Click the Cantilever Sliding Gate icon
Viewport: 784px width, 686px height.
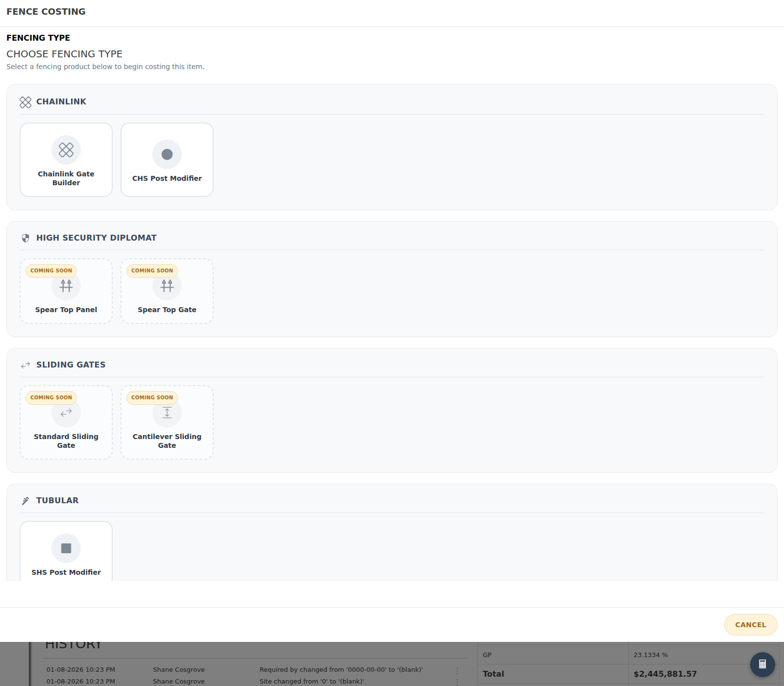167,413
